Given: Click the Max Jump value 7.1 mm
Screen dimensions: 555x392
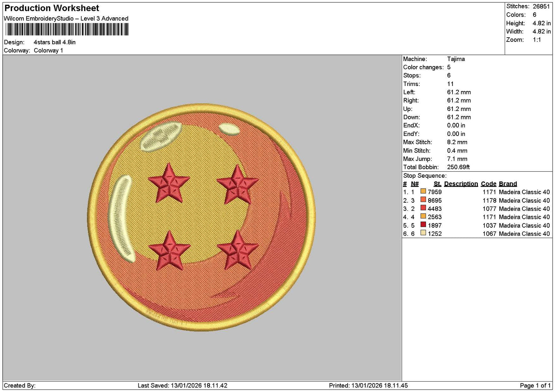Looking at the screenshot, I should (457, 159).
